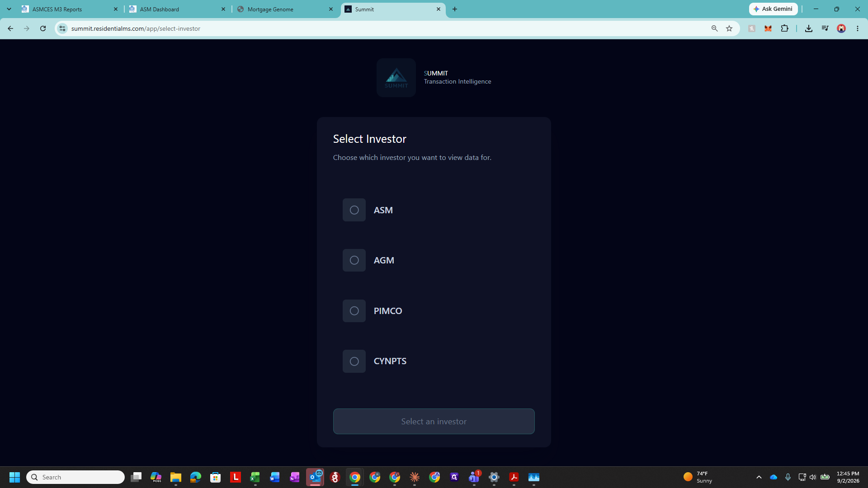Open the OneDrive tray icon
868x488 pixels.
click(x=774, y=477)
